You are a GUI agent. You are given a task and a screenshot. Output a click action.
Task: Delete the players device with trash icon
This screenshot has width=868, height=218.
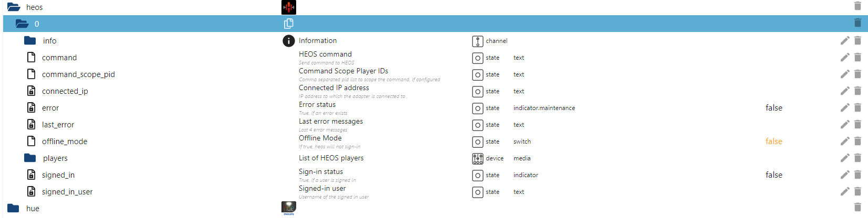(x=857, y=158)
